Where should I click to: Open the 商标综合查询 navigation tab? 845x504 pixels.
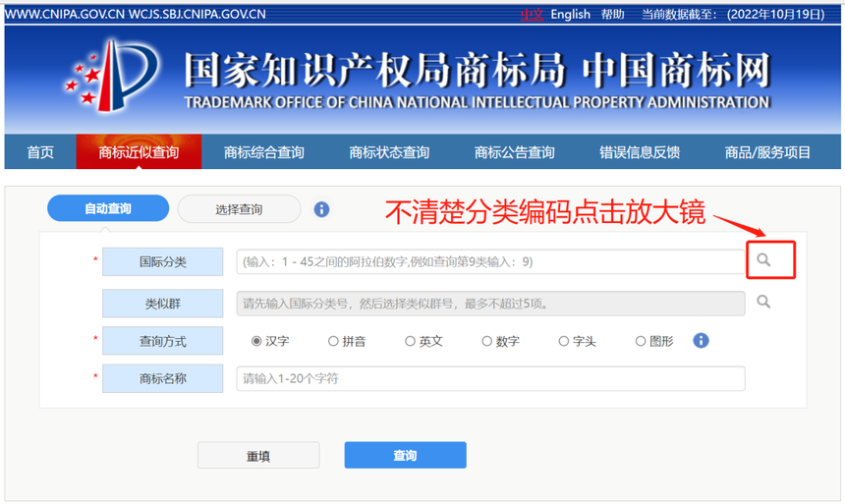(x=264, y=152)
